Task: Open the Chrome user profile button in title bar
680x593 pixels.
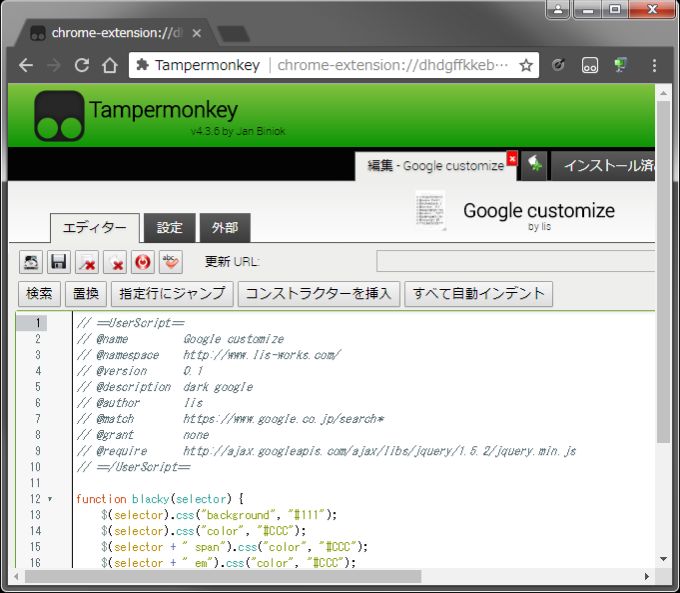Action: click(558, 9)
